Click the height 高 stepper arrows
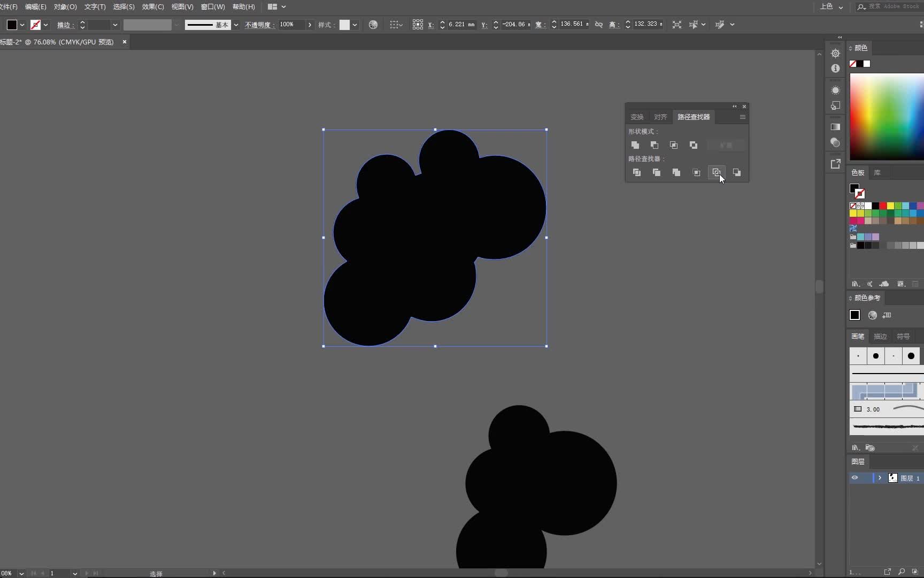 coord(628,25)
